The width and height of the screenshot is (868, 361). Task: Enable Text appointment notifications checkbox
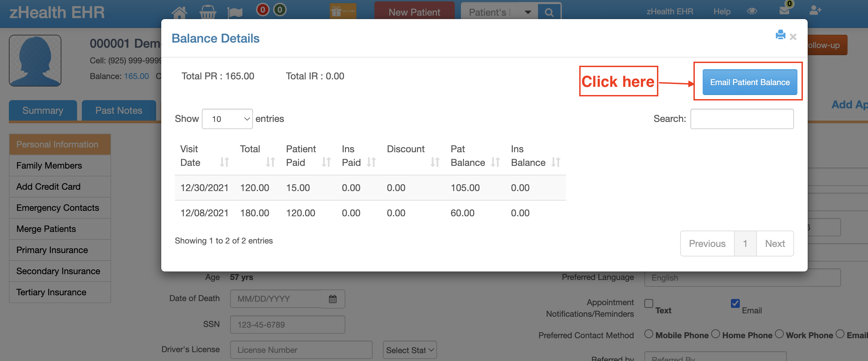[649, 303]
